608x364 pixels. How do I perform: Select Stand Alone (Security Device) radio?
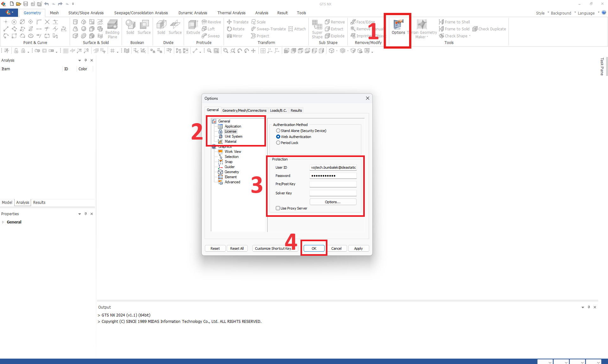278,131
